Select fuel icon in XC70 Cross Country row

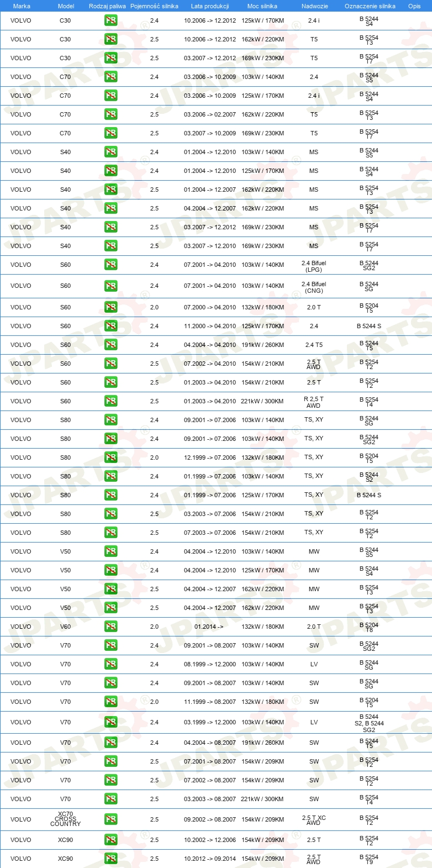110,819
